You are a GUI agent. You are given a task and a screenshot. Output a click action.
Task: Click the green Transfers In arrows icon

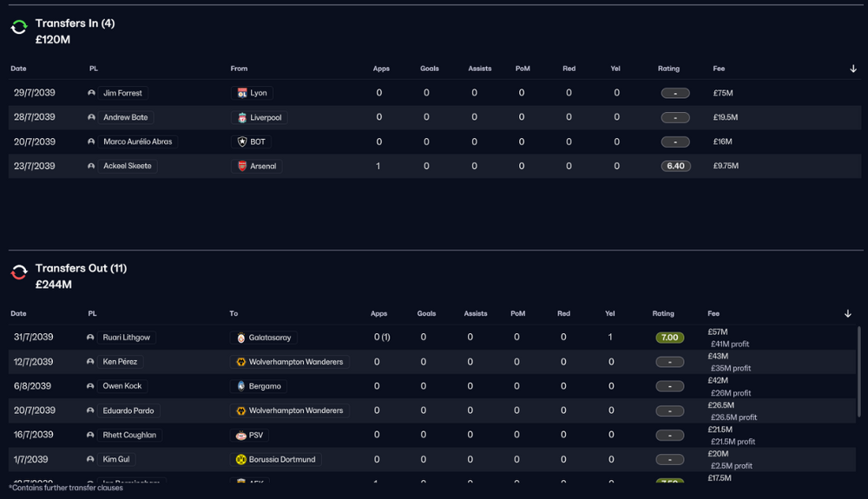click(x=19, y=27)
